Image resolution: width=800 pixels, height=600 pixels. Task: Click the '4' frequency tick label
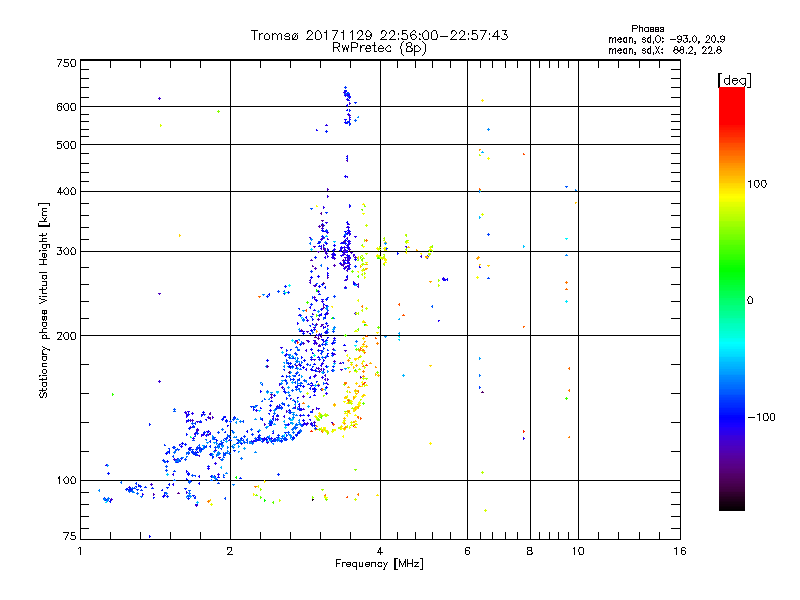pos(380,551)
